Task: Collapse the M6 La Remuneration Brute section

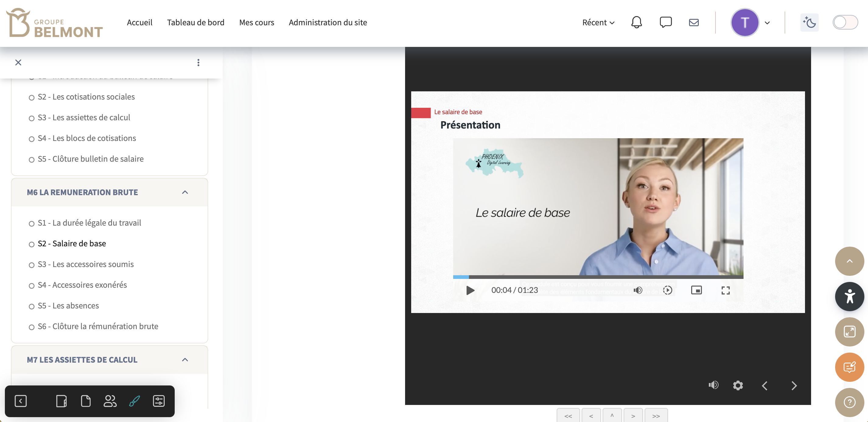Action: [185, 192]
